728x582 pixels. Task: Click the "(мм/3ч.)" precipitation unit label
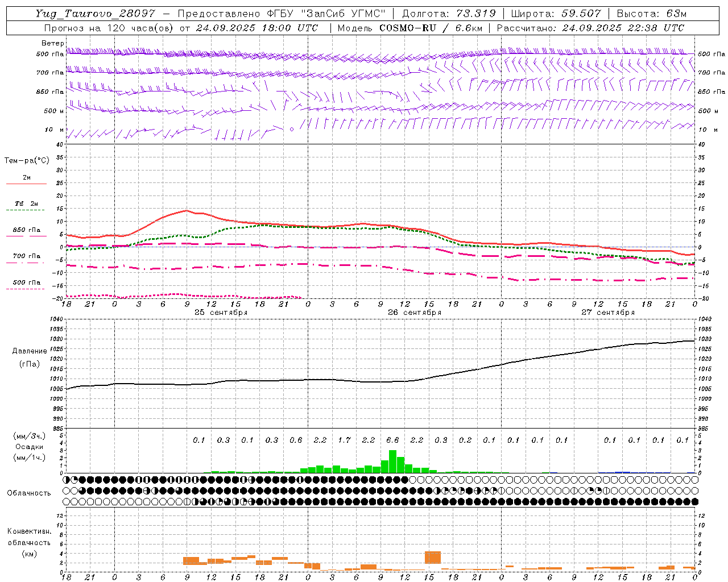29,436
